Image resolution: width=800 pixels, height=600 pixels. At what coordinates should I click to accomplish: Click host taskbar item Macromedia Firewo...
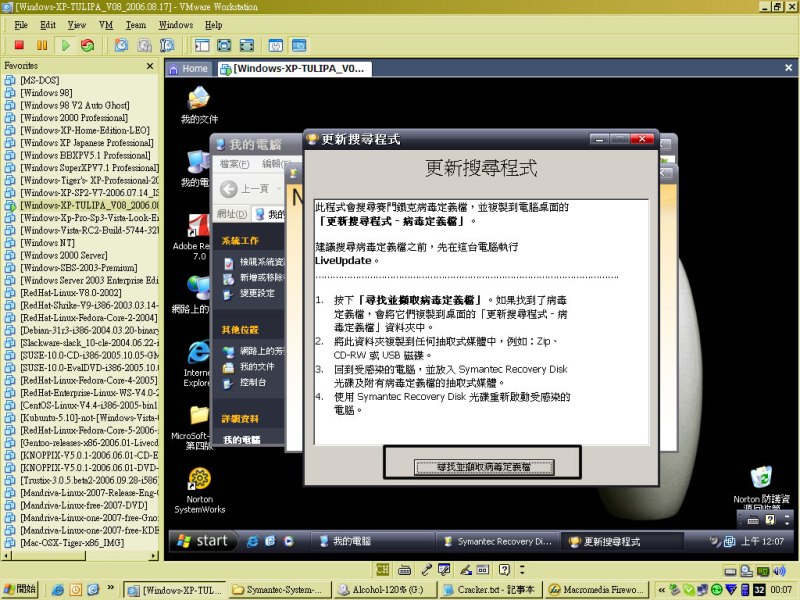click(597, 590)
